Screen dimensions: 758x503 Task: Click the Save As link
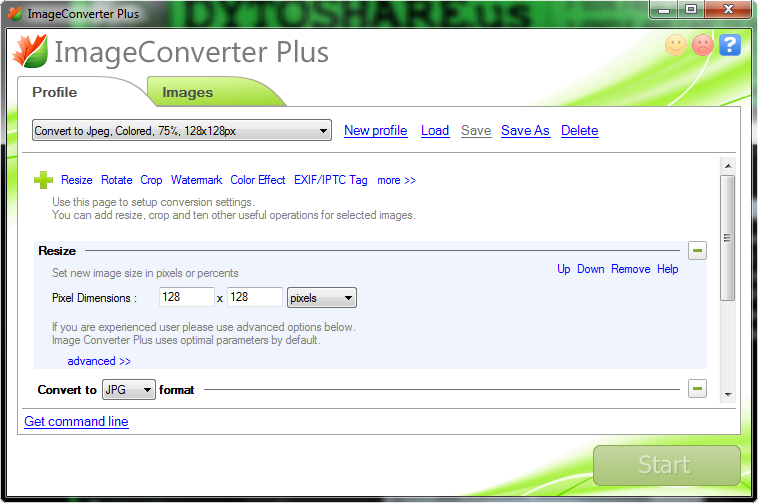[525, 130]
